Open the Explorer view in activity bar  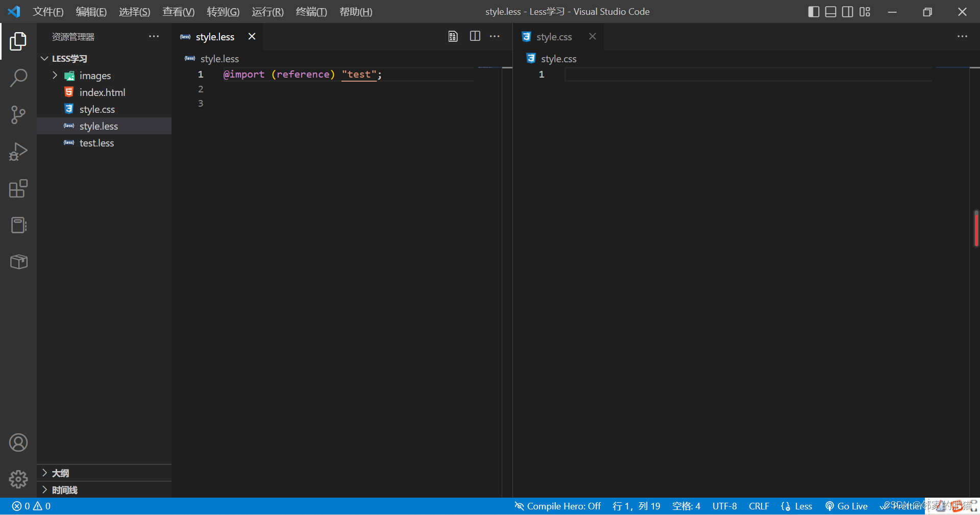[18, 41]
